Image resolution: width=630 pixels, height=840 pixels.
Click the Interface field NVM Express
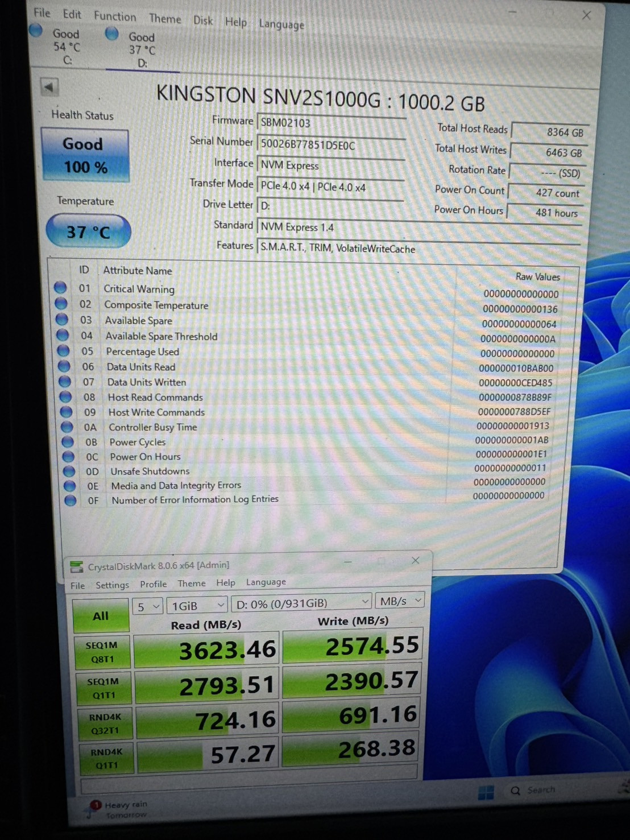[x=331, y=165]
